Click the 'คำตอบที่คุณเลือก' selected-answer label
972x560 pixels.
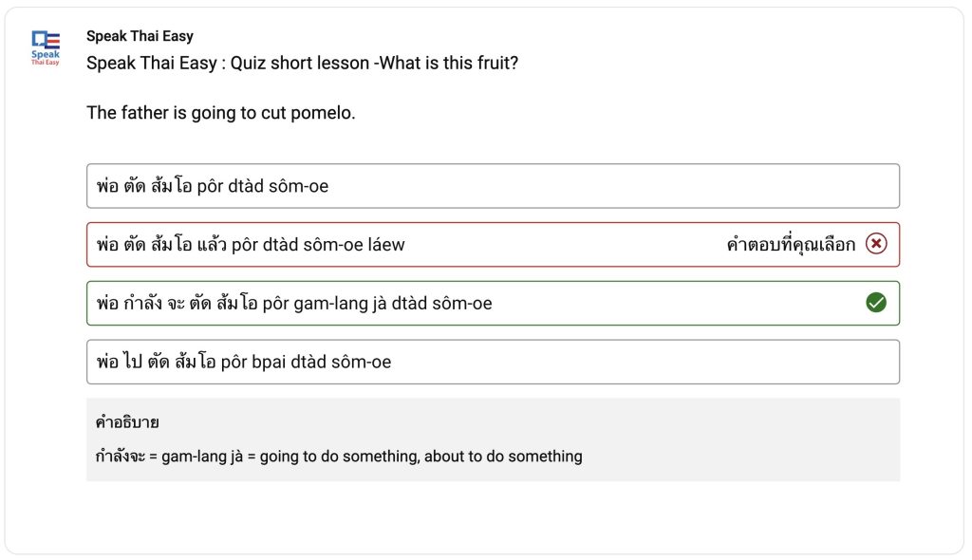(x=791, y=244)
